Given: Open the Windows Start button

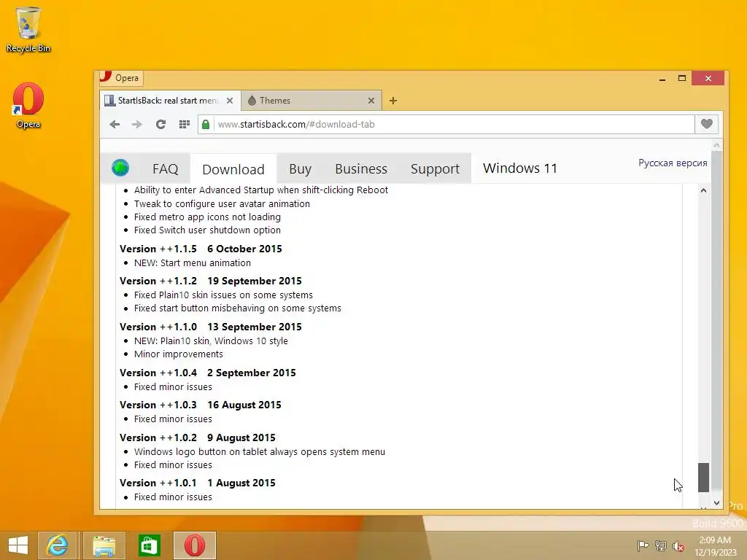Looking at the screenshot, I should (18, 545).
